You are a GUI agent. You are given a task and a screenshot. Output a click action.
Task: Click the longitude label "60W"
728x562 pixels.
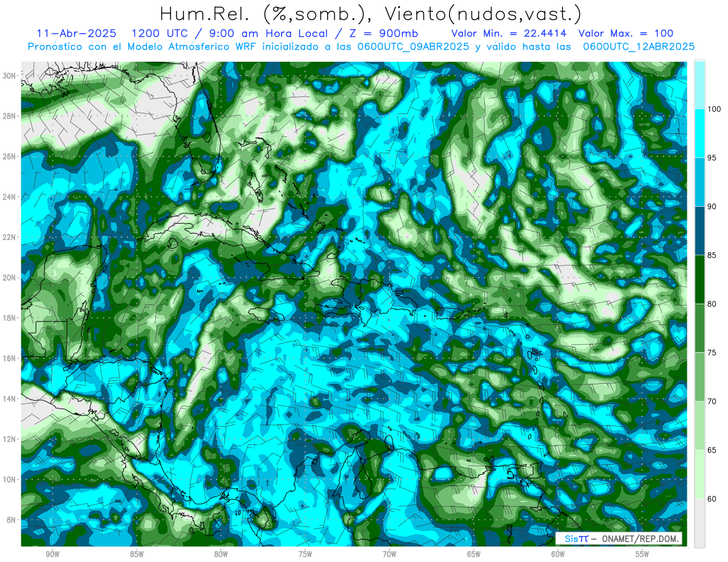[558, 554]
